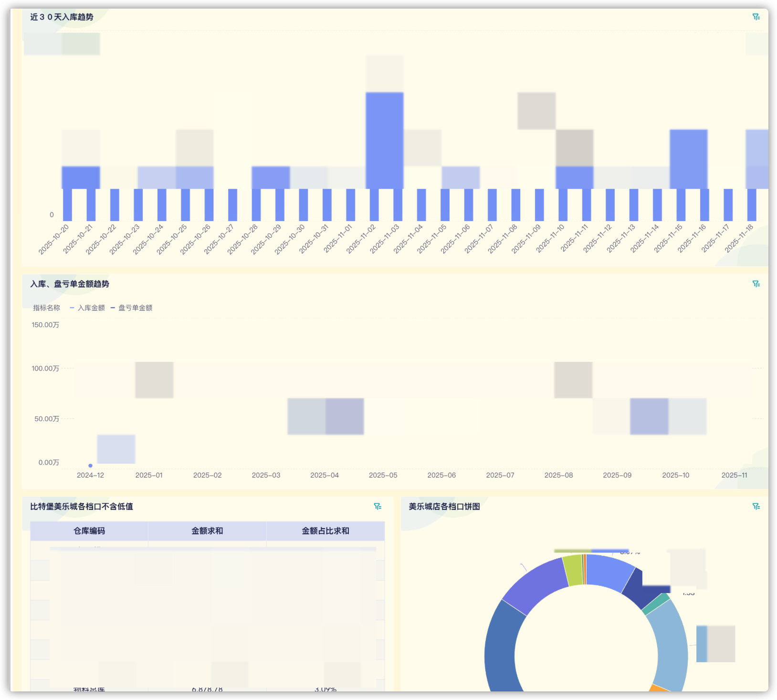The image size is (777, 700).
Task: Select the teal donut slice
Action: (x=656, y=604)
